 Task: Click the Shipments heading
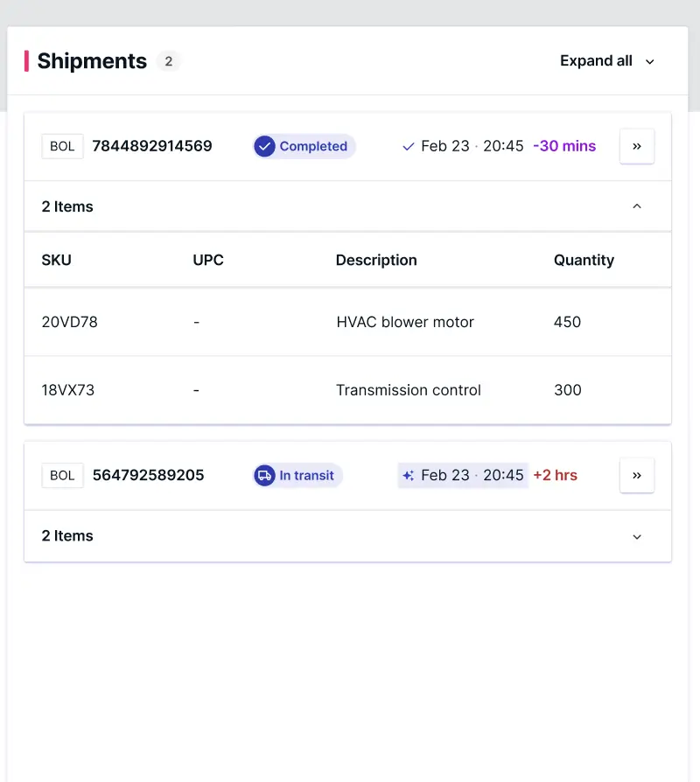pyautogui.click(x=92, y=61)
